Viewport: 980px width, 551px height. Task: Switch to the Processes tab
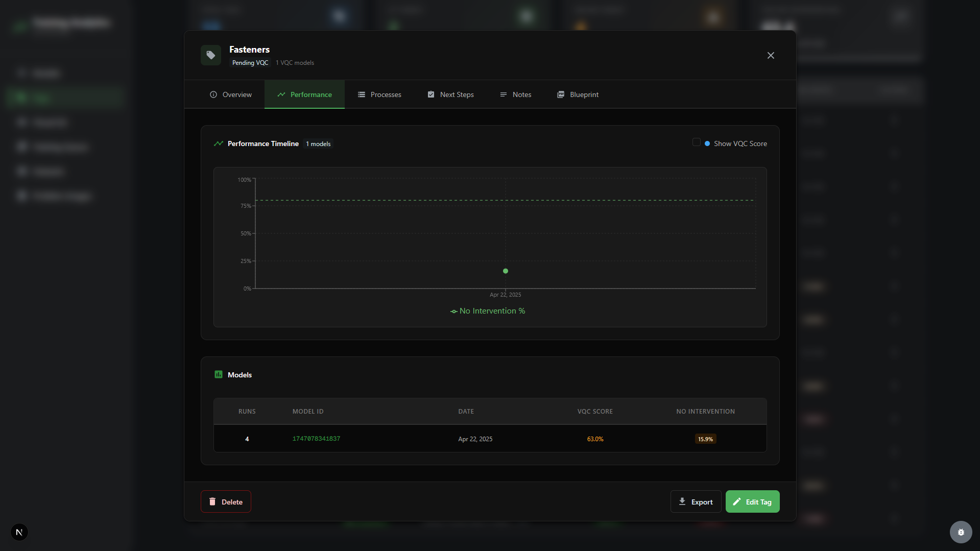pyautogui.click(x=379, y=94)
